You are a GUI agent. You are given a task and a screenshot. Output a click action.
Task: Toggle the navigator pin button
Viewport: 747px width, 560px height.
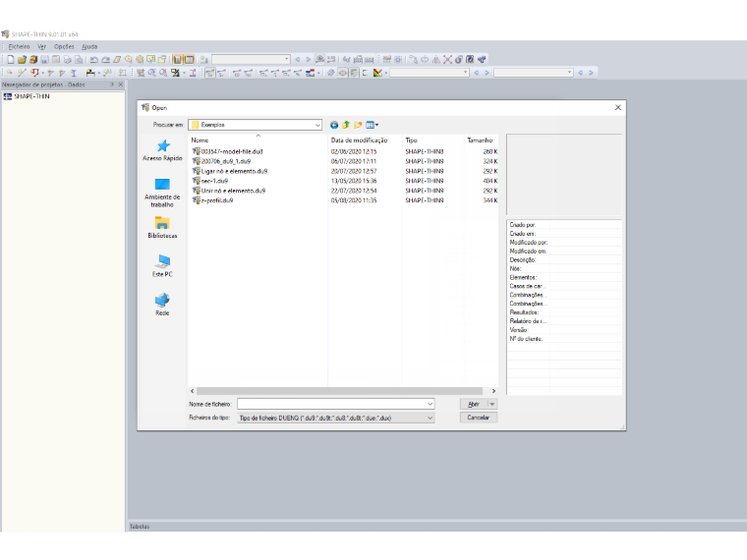click(x=112, y=84)
